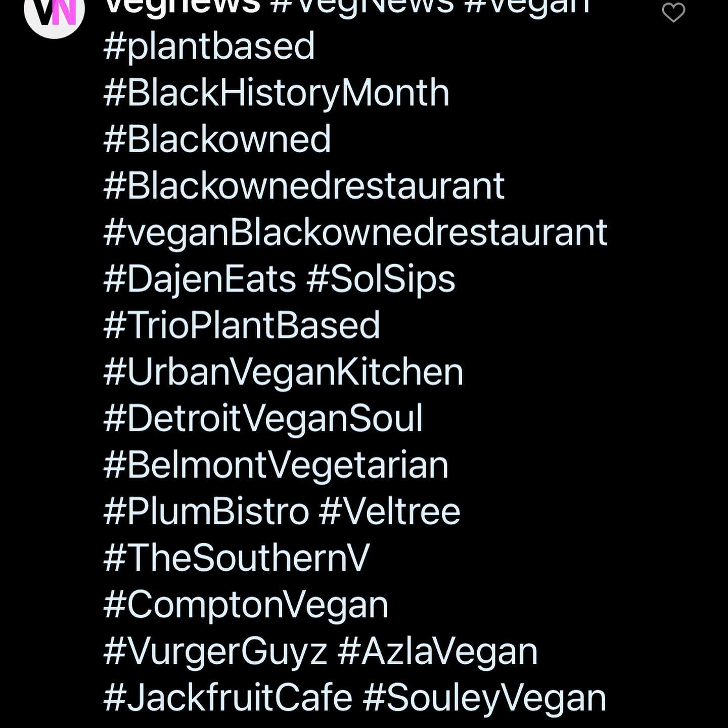Tap the #TheSouthernV hashtag
This screenshot has height=728, width=728.
click(237, 558)
